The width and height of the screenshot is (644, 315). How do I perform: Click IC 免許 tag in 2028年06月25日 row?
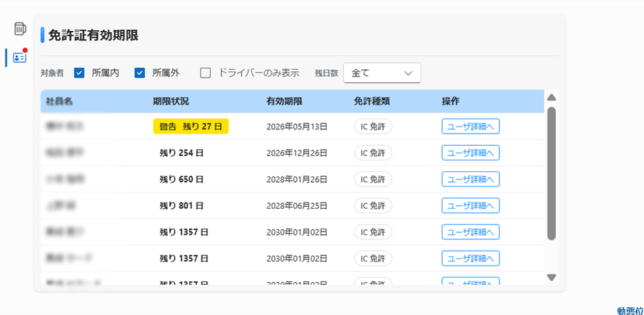pyautogui.click(x=373, y=205)
